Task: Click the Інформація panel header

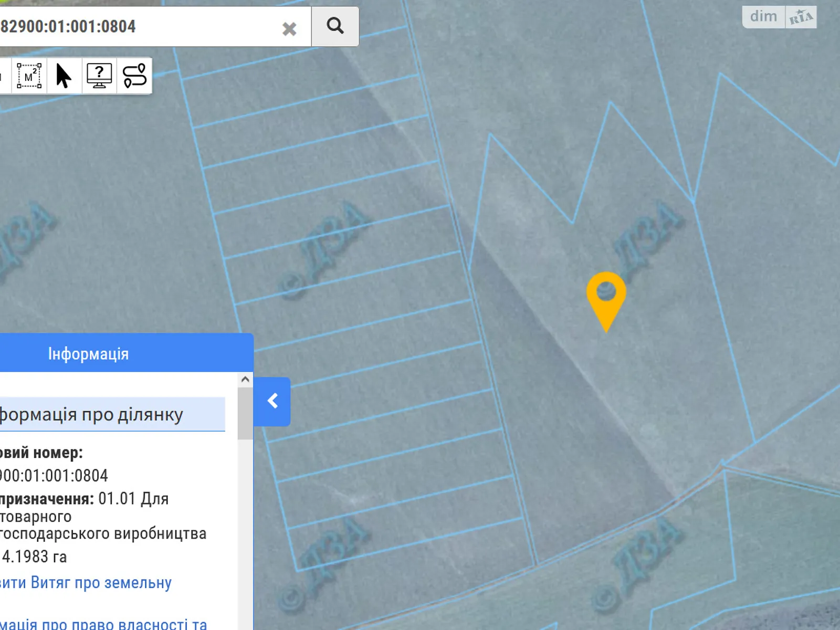Action: click(88, 354)
